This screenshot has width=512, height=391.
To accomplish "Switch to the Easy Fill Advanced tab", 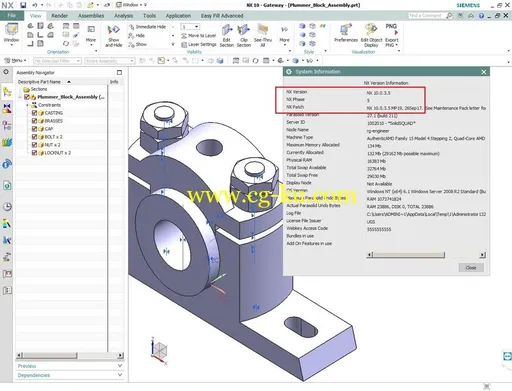I will tap(222, 16).
